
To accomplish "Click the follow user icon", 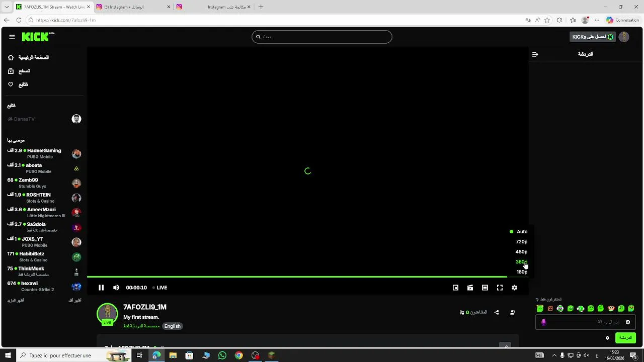I will (x=513, y=312).
